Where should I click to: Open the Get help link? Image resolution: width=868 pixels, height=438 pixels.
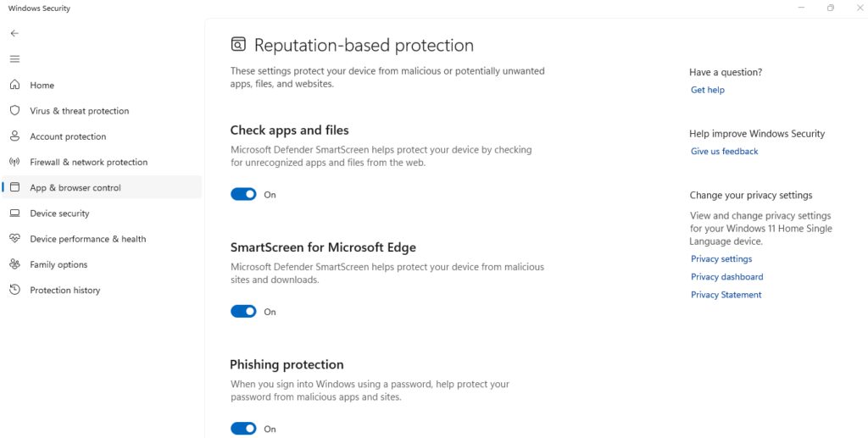(707, 90)
